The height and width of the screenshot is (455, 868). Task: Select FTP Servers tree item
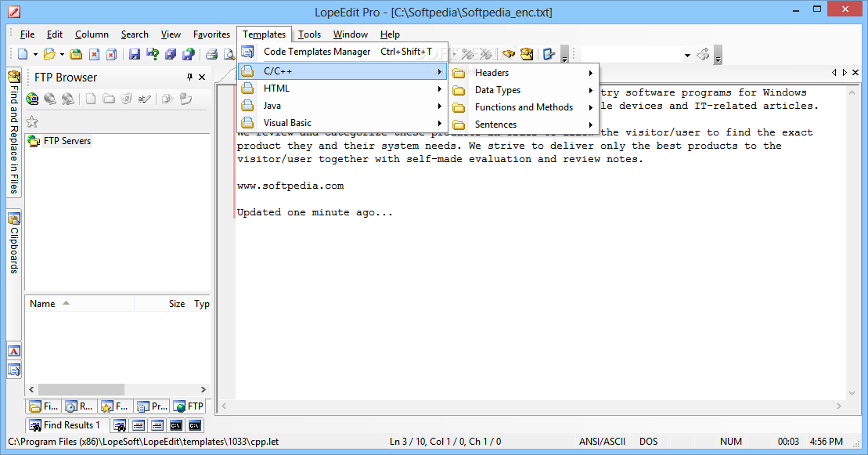pos(67,141)
